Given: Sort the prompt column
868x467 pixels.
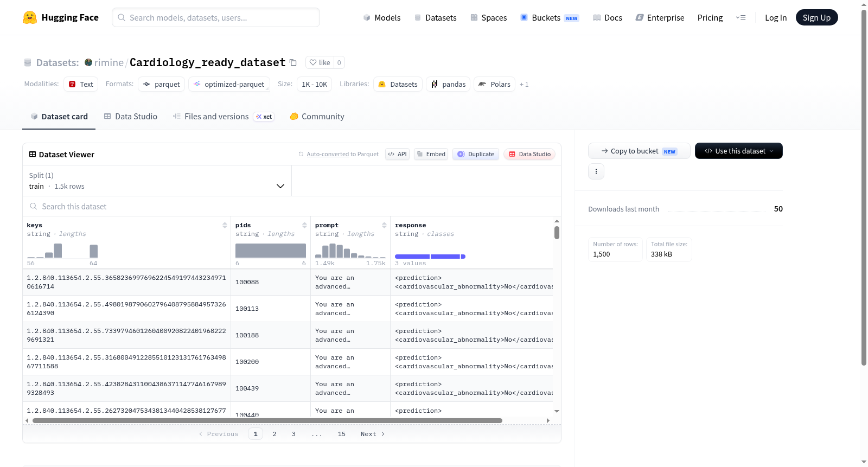Looking at the screenshot, I should click(x=384, y=225).
